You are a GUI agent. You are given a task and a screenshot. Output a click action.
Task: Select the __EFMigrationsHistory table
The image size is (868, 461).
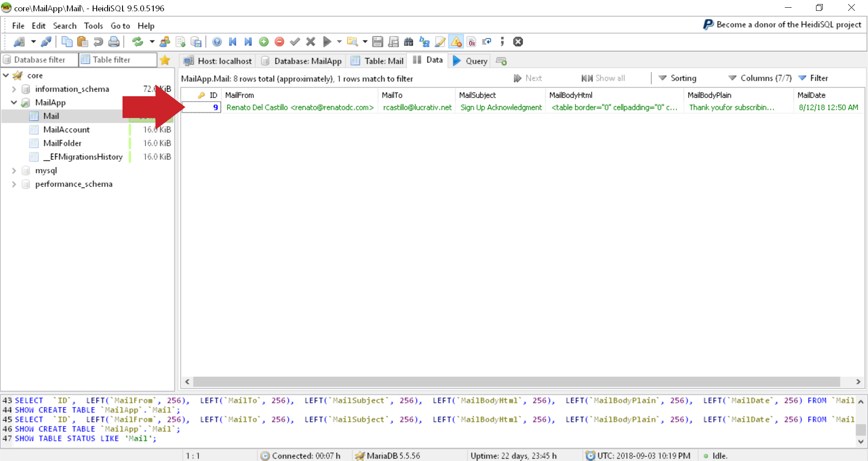pos(83,157)
